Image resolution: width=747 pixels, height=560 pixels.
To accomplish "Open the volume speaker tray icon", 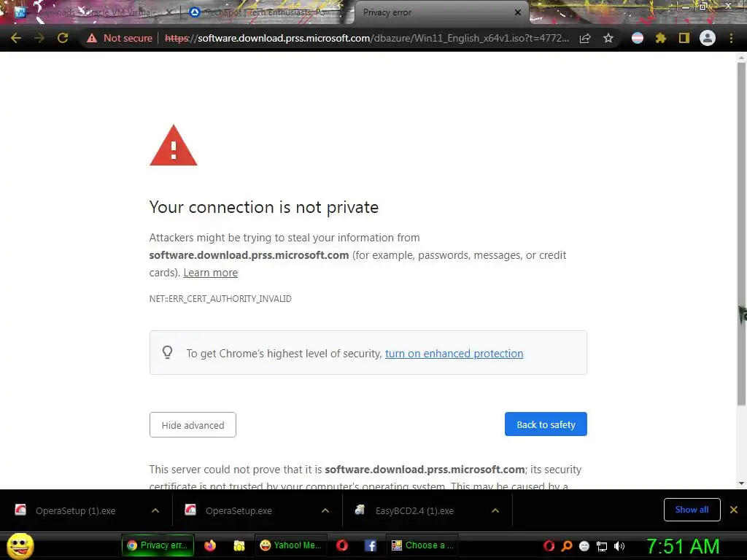I will click(619, 546).
